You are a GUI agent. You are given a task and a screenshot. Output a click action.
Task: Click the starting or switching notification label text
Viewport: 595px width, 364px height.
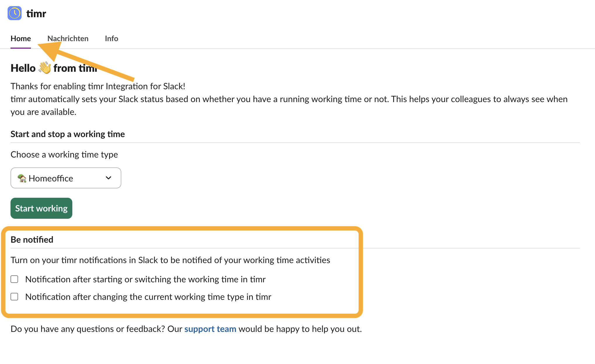coord(146,279)
